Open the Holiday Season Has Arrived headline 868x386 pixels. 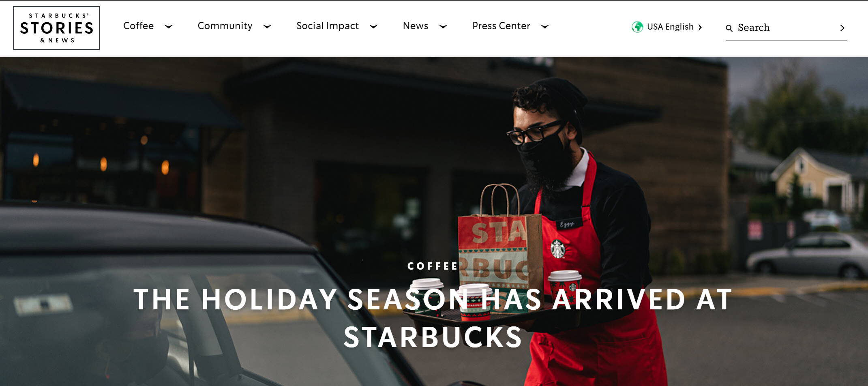click(433, 318)
